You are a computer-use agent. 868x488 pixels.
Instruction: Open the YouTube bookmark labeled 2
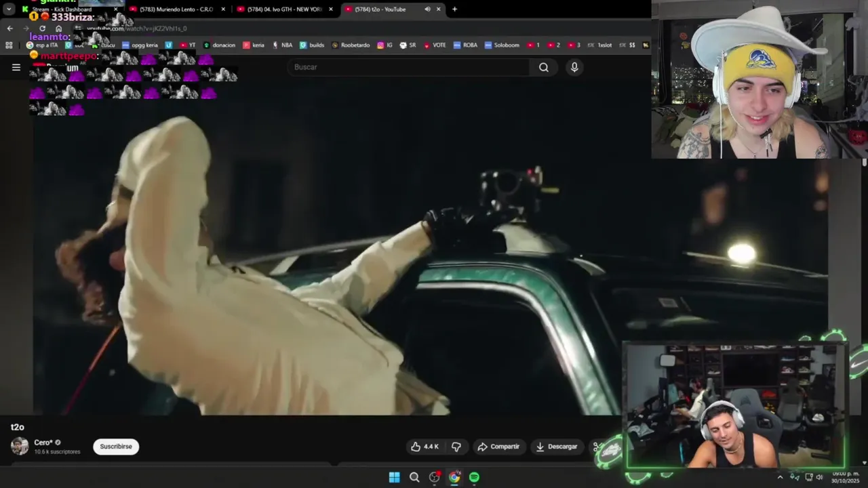553,45
